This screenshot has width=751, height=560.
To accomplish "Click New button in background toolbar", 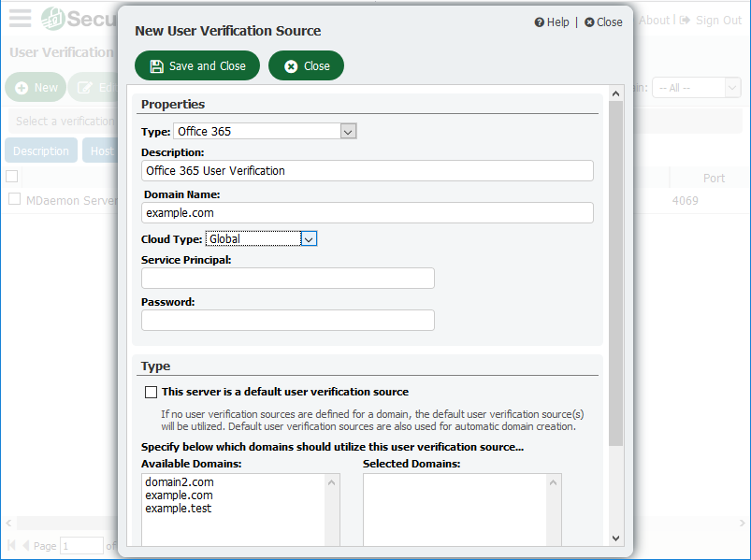I will (36, 88).
